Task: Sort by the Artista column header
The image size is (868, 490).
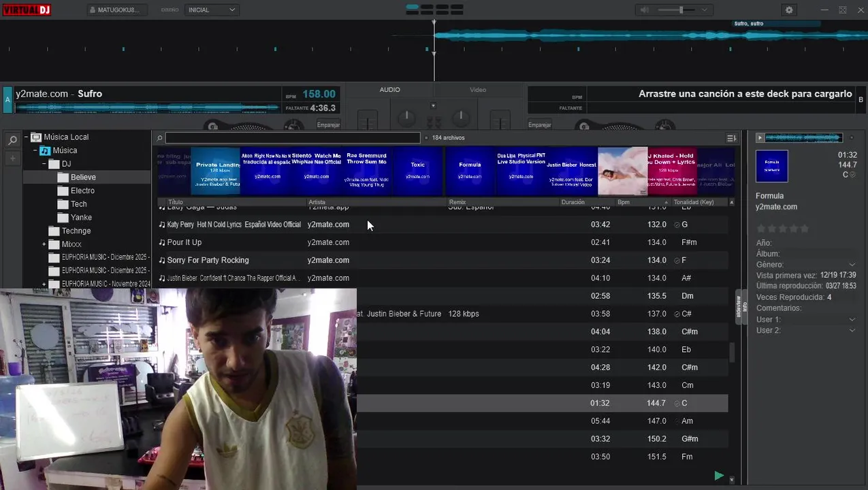Action: pyautogui.click(x=317, y=202)
